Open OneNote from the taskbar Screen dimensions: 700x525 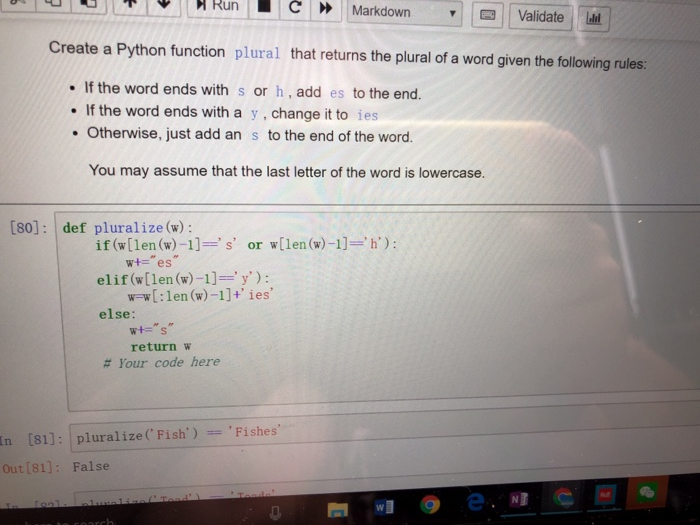(518, 499)
